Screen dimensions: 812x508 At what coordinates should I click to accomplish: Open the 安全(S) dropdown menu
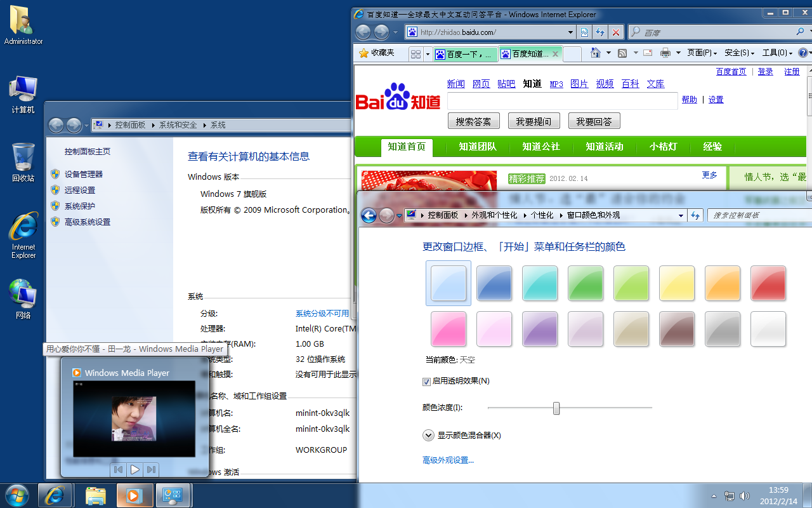click(740, 53)
